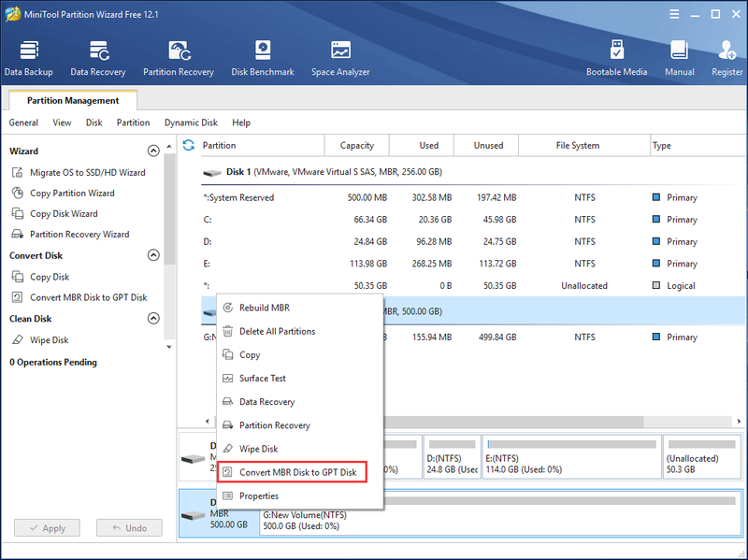
Task: Sort by the File System column header
Action: pos(584,146)
